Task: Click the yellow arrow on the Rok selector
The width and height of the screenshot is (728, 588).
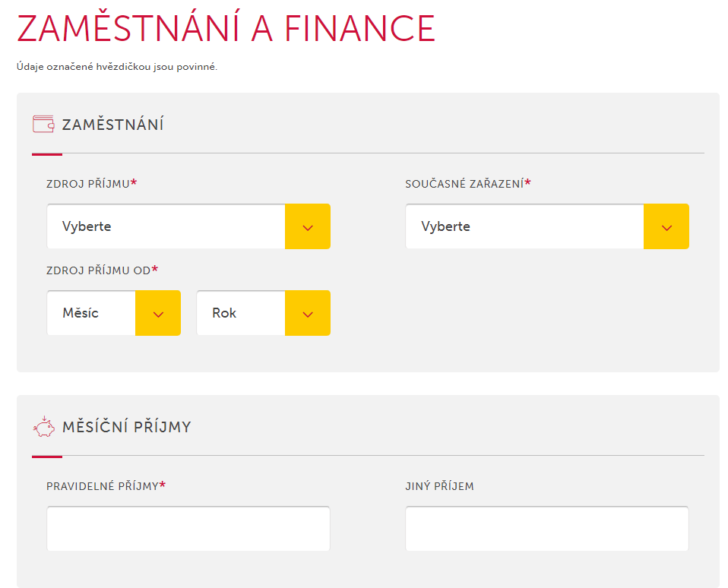Action: (307, 312)
